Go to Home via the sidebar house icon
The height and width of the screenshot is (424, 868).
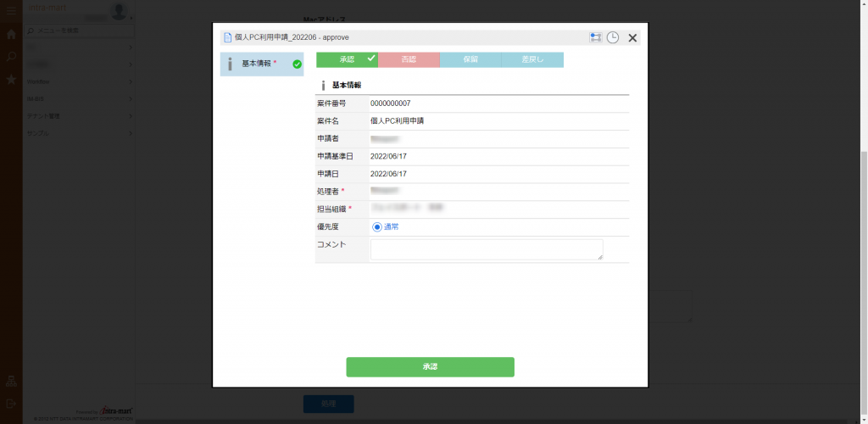coord(11,34)
